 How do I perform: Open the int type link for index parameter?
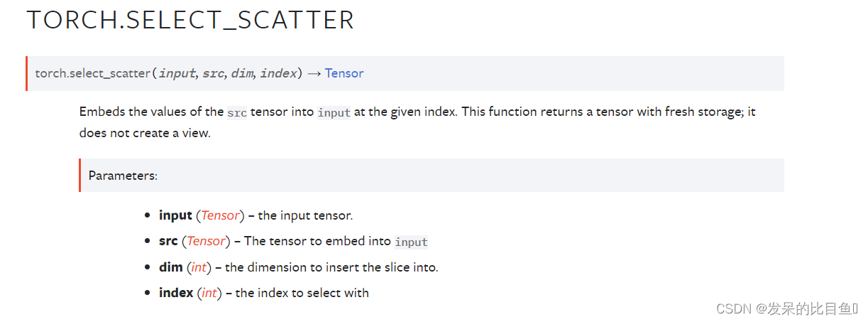point(210,293)
